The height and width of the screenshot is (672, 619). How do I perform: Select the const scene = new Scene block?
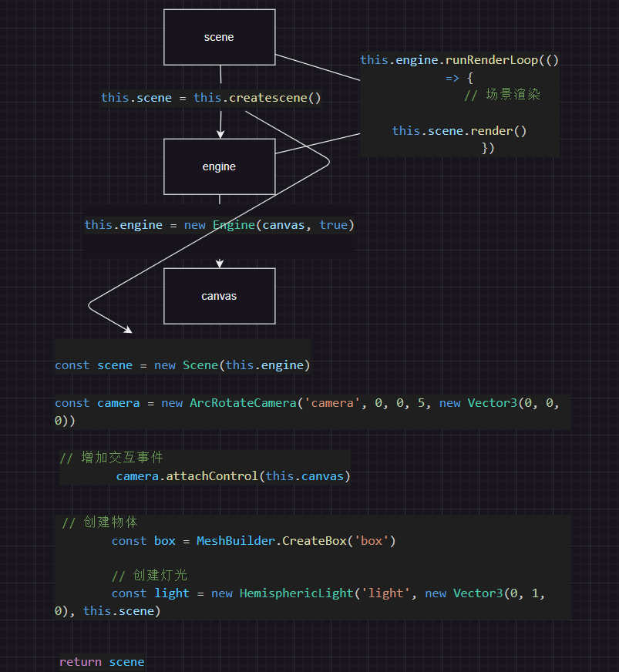coord(182,365)
